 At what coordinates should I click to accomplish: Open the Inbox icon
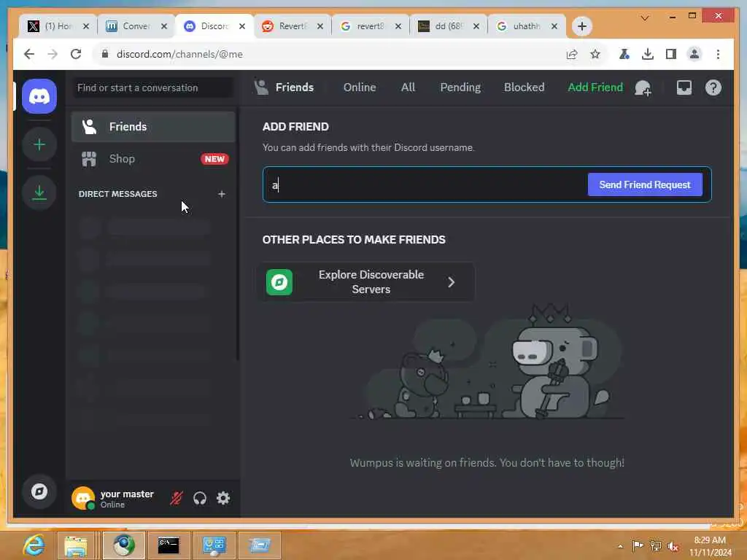pyautogui.click(x=684, y=87)
